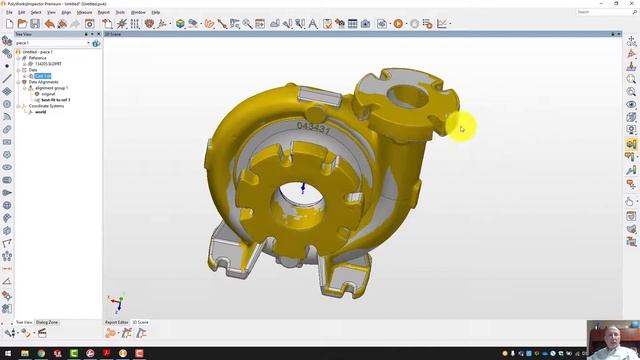Select the Tree View tab
Image resolution: width=640 pixels, height=360 pixels.
pyautogui.click(x=24, y=322)
